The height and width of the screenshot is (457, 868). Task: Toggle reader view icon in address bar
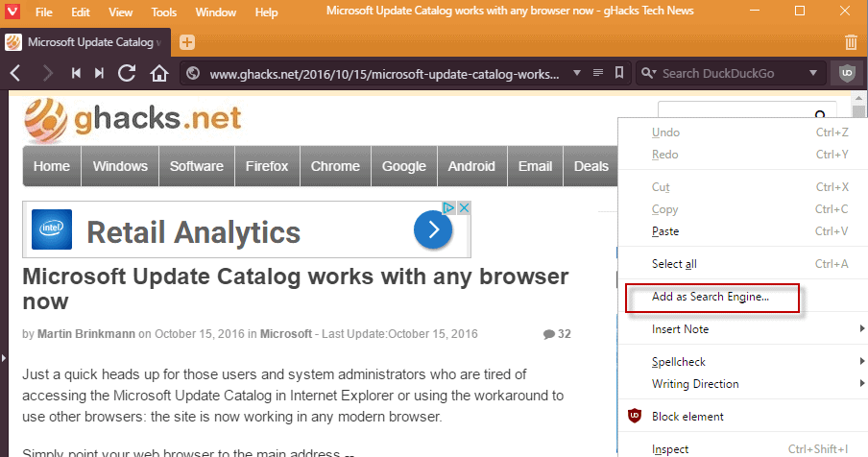coord(598,72)
